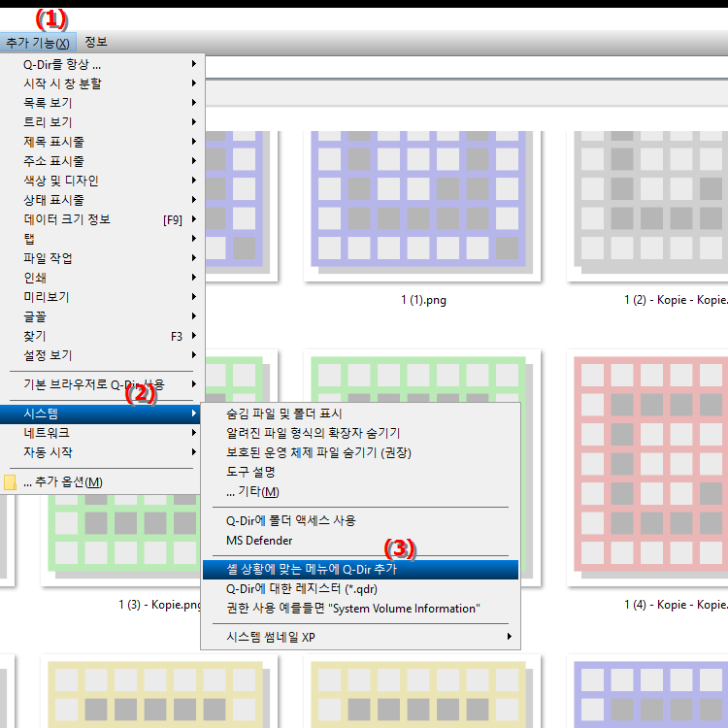The width and height of the screenshot is (728, 728).
Task: Expand the 시스템 썸네일 XP submenu
Action: [360, 637]
